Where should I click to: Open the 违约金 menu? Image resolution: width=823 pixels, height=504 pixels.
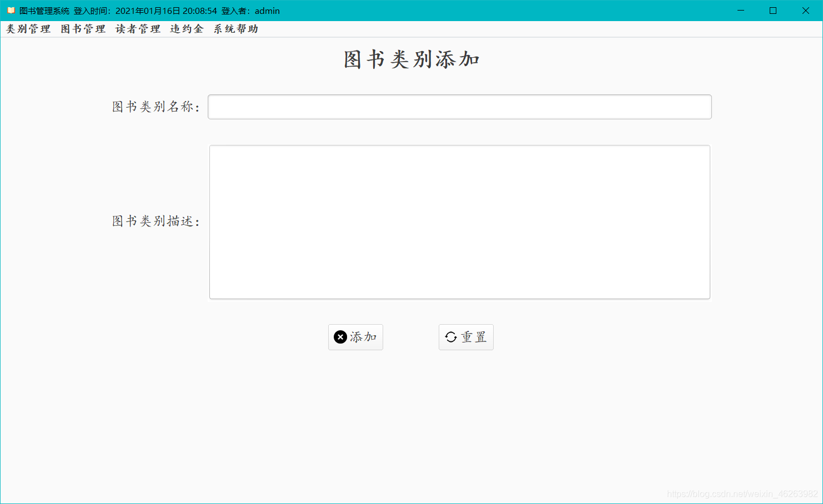[187, 29]
